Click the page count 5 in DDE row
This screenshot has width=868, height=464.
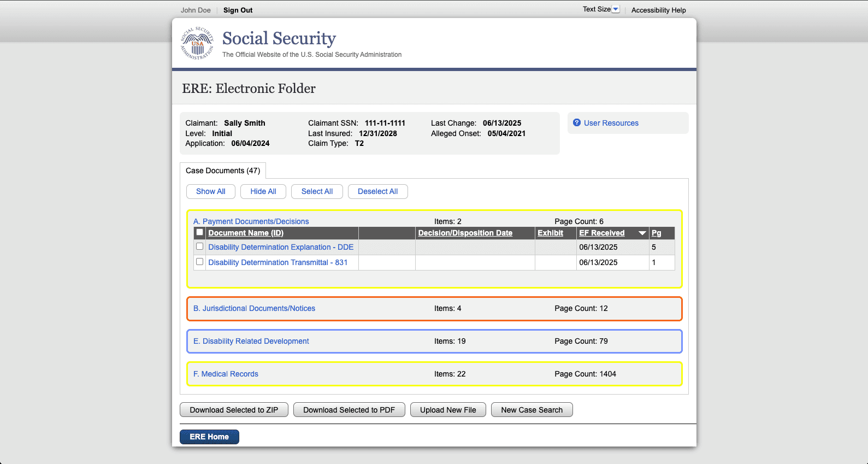coord(654,247)
